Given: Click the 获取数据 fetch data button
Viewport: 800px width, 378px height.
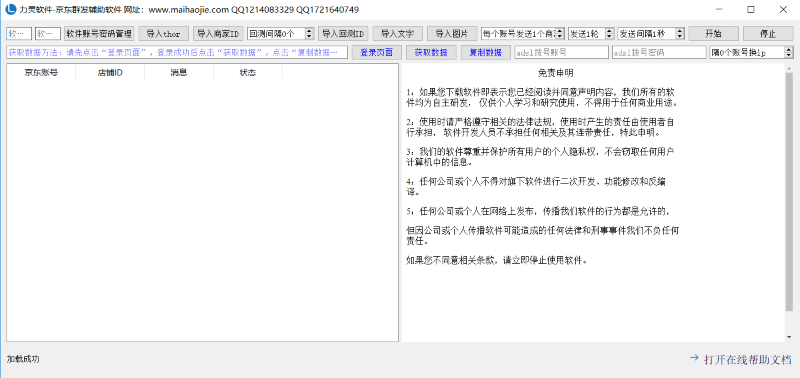Looking at the screenshot, I should point(431,52).
